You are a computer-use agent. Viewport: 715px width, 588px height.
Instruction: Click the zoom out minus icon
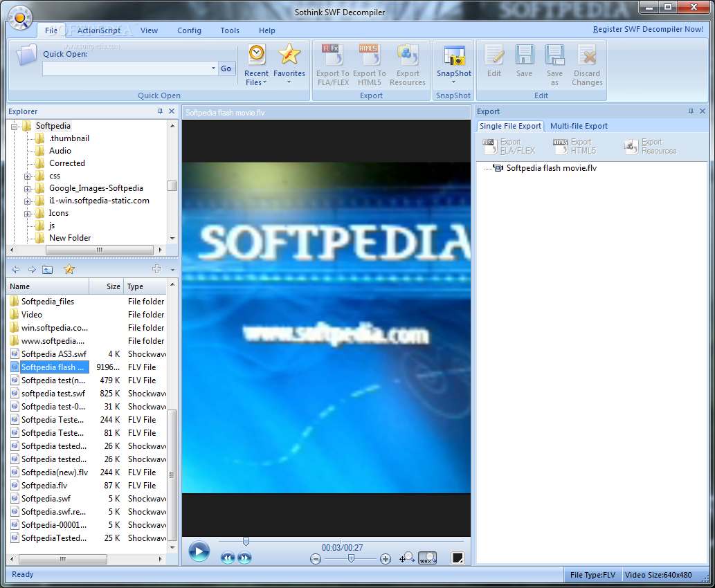(316, 559)
